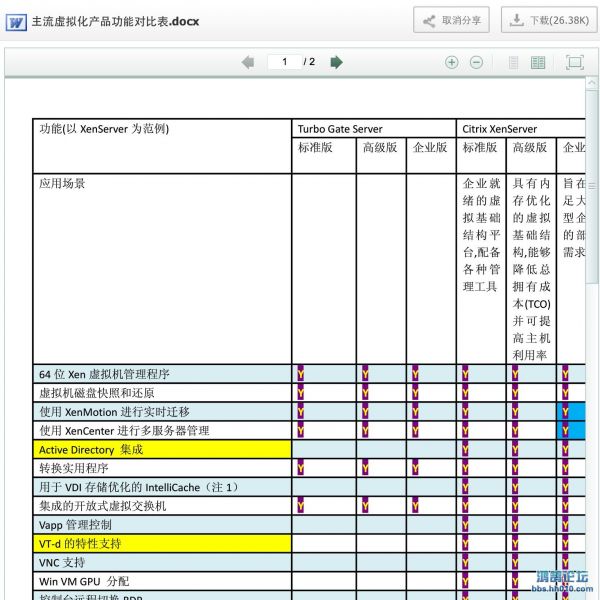Click the row 虚拟机磁盘快照和还原
The image size is (600, 600).
coord(162,393)
